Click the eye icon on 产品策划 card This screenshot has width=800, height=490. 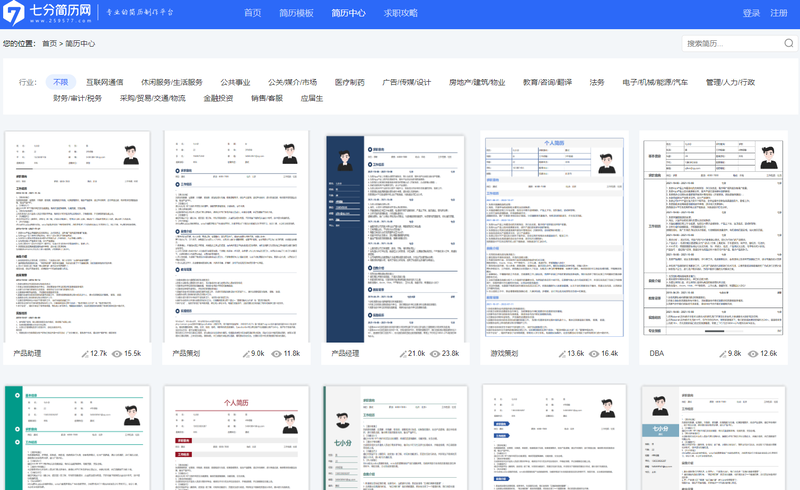point(277,354)
